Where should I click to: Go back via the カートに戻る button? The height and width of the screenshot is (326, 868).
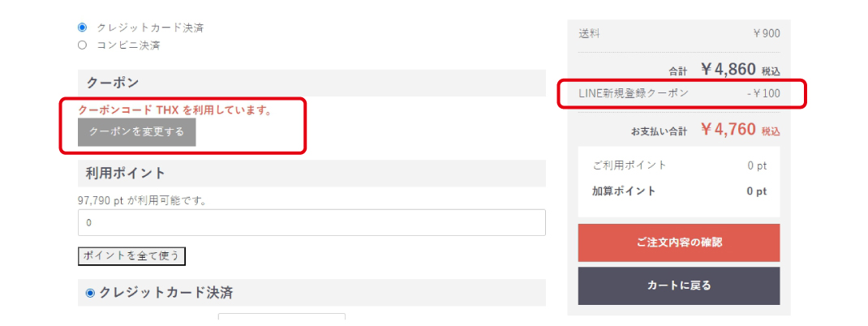(679, 285)
